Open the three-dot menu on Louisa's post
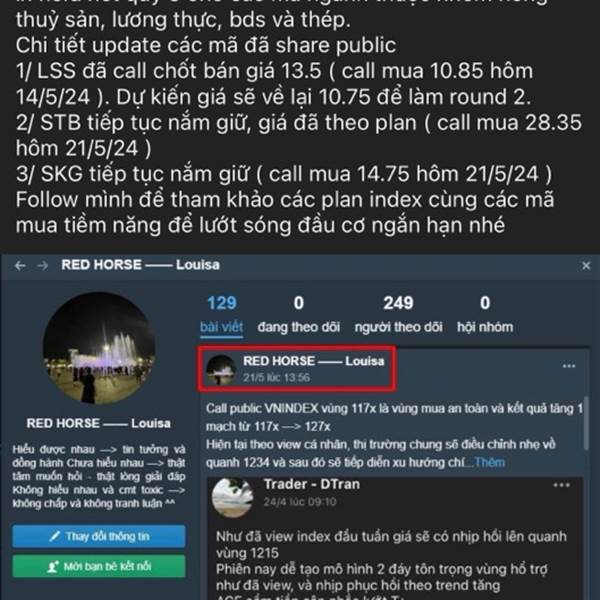 pyautogui.click(x=569, y=366)
